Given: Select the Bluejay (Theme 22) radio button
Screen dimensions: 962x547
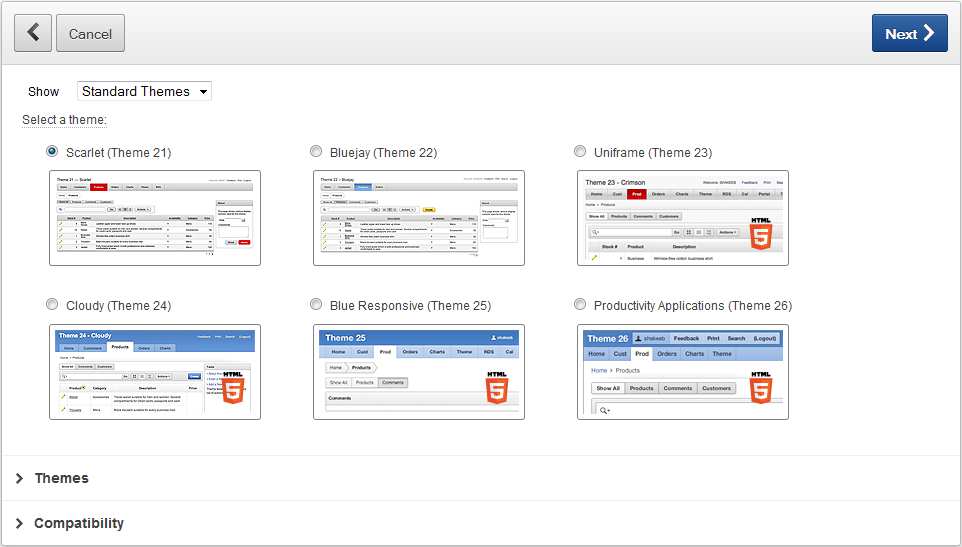Looking at the screenshot, I should (316, 151).
